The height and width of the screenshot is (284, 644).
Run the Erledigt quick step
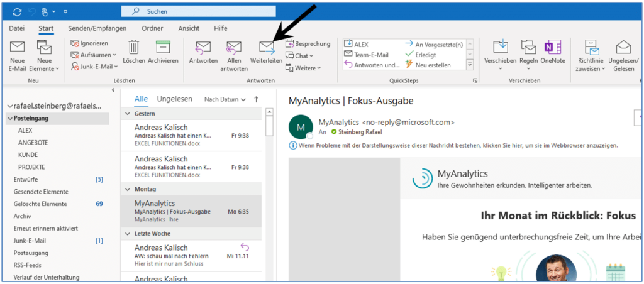point(421,55)
